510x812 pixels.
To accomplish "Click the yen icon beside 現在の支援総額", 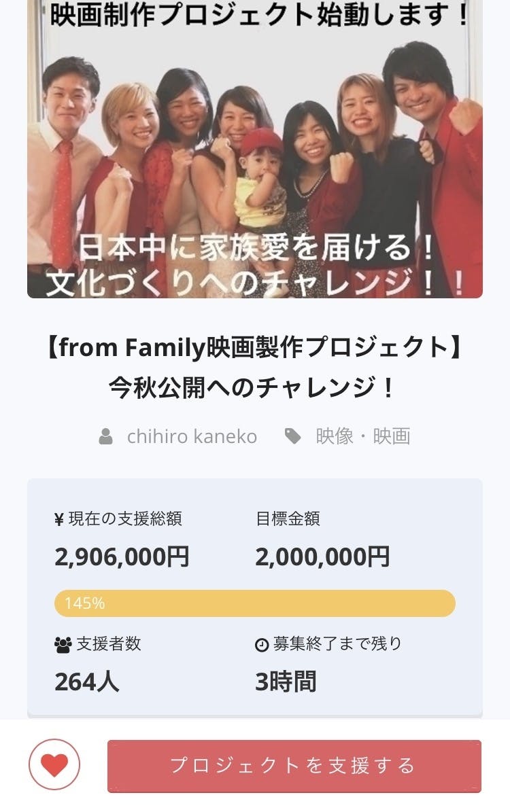I will point(59,520).
